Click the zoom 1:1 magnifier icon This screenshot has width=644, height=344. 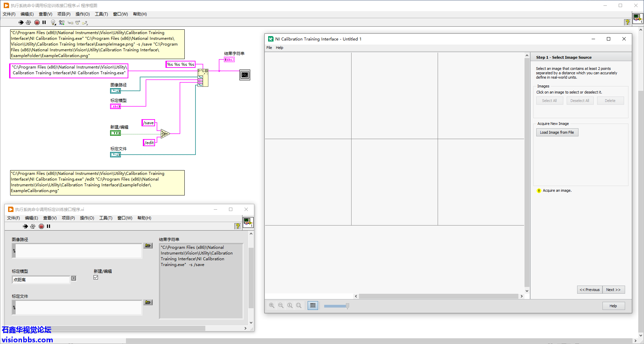click(290, 306)
